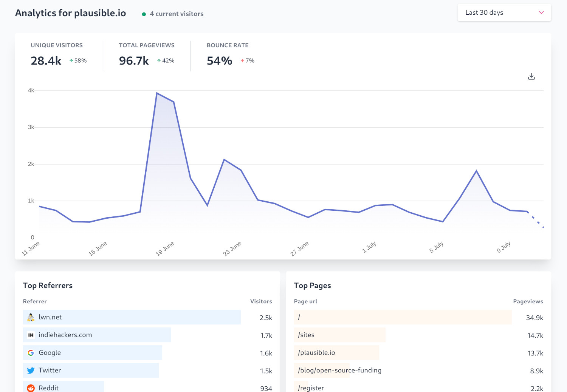This screenshot has height=392, width=567.
Task: Click the 5 July axis label
Action: [x=436, y=247]
